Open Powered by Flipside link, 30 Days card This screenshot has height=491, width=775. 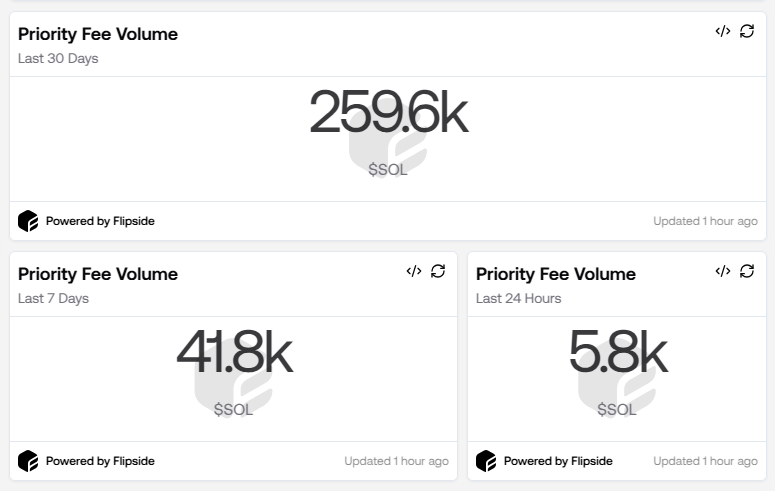tap(100, 221)
